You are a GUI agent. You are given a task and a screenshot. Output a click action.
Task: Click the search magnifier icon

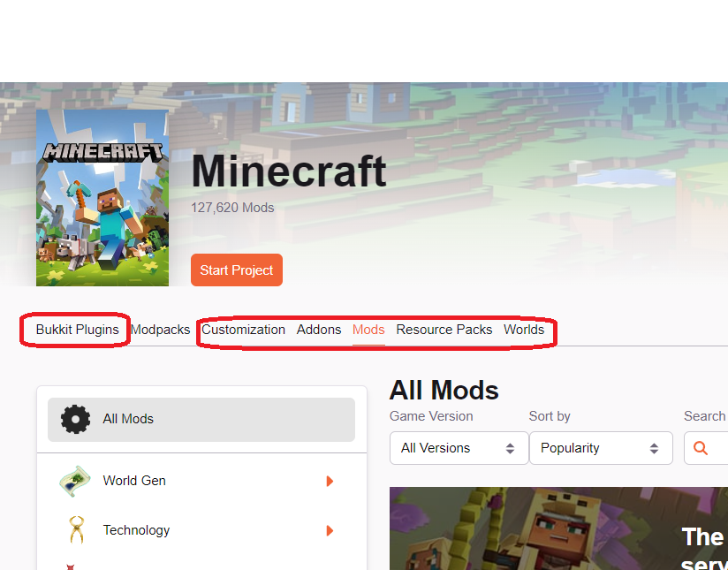click(x=700, y=448)
